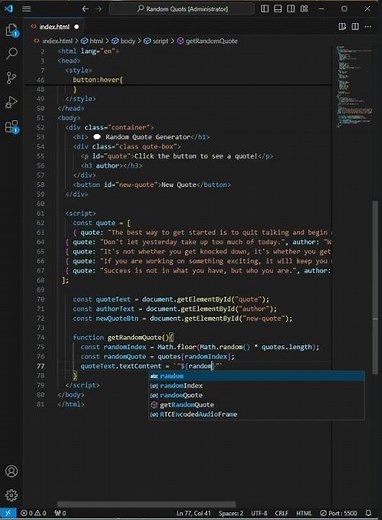Select the 'getRandomQuote' autocomplete suggestion

pyautogui.click(x=256, y=405)
